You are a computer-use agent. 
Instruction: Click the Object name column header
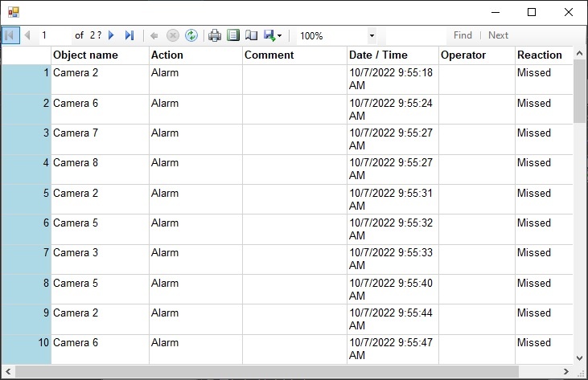click(85, 55)
